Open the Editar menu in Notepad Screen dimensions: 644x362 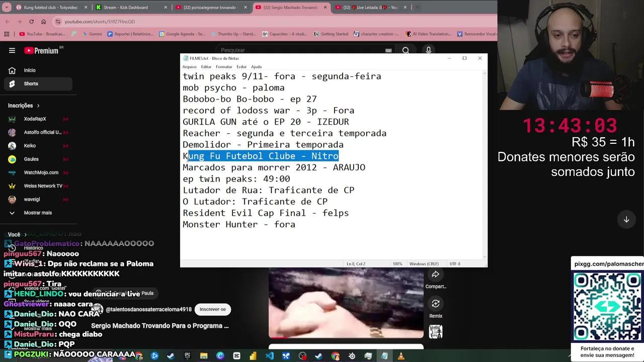206,67
